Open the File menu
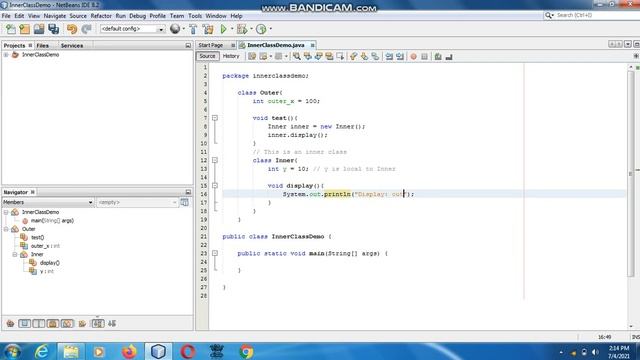The image size is (640, 360). coord(6,16)
